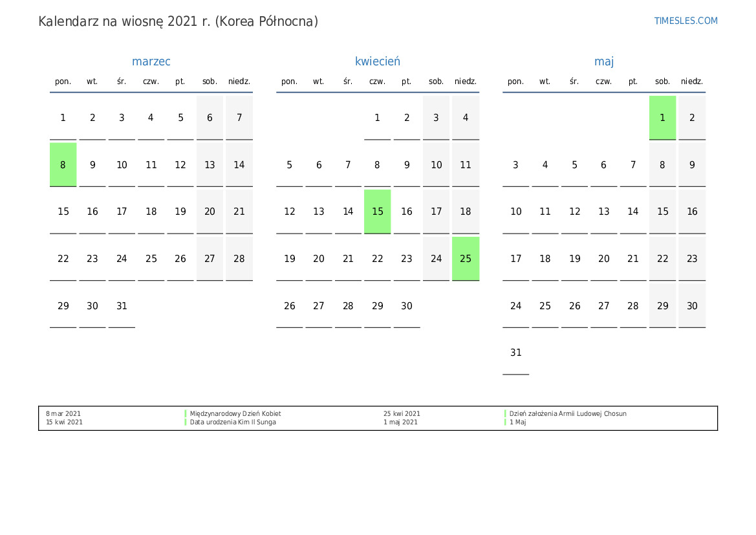Click the 1 Maj legend entry
Image resolution: width=756 pixels, height=535 pixels.
pyautogui.click(x=518, y=422)
